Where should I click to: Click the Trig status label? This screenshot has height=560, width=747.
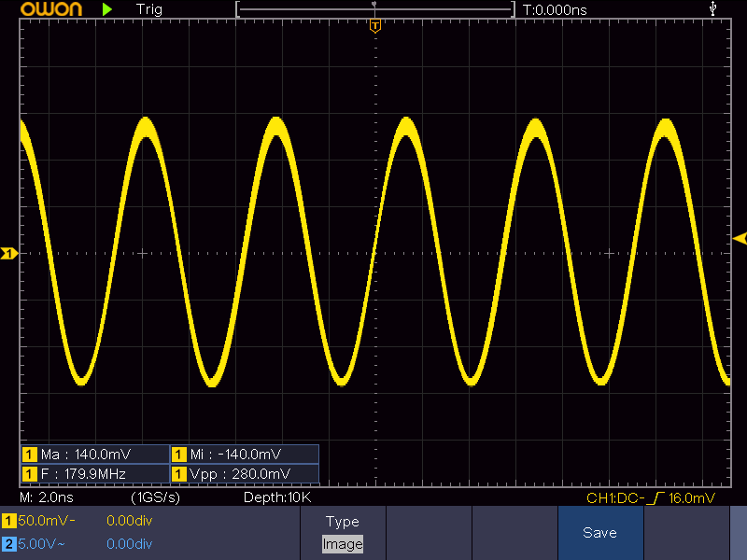pyautogui.click(x=149, y=9)
